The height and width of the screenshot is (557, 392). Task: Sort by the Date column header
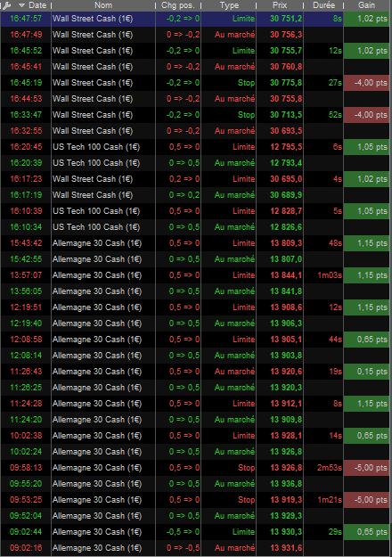click(37, 5)
